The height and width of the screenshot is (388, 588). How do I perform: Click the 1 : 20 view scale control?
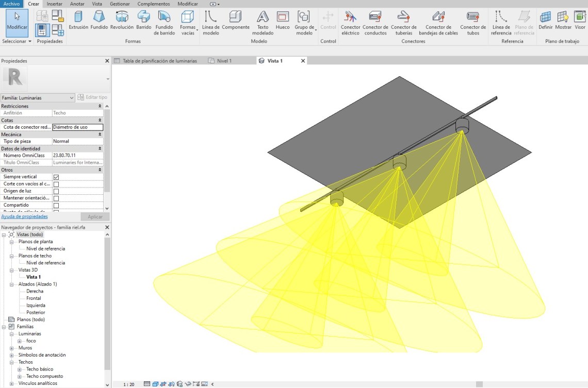(x=129, y=384)
